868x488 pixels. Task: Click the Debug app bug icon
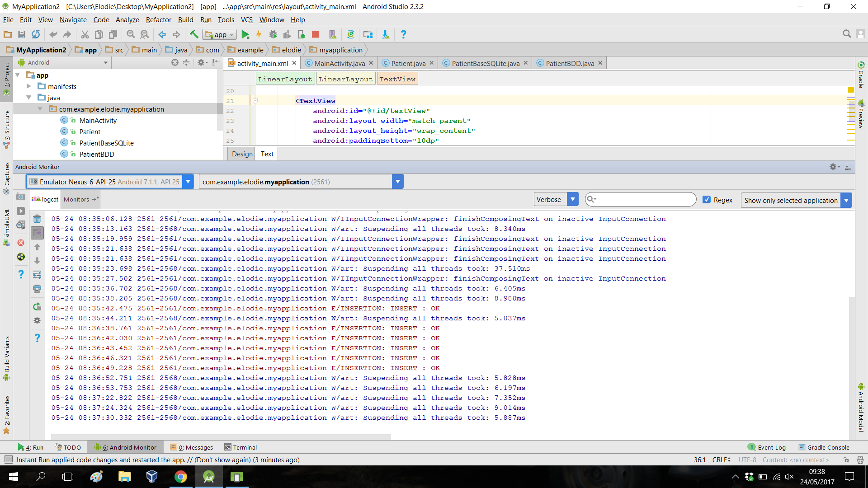click(x=273, y=34)
